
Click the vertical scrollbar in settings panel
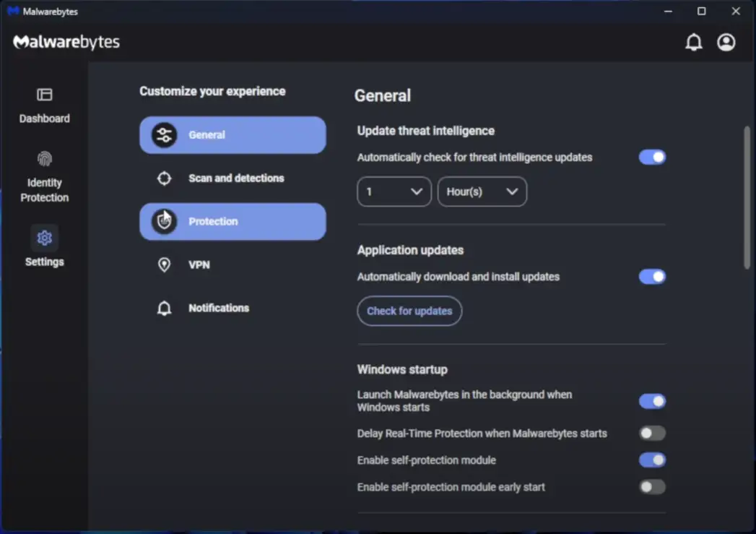pyautogui.click(x=747, y=197)
